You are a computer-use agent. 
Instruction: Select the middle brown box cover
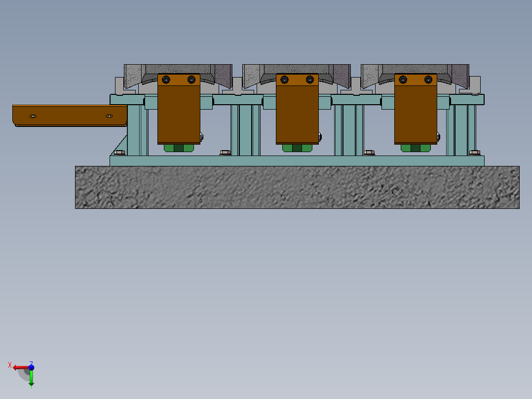click(297, 109)
